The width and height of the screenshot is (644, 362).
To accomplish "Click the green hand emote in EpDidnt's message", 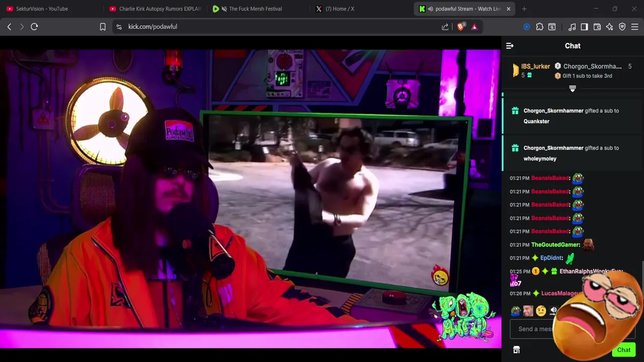I will 570,258.
